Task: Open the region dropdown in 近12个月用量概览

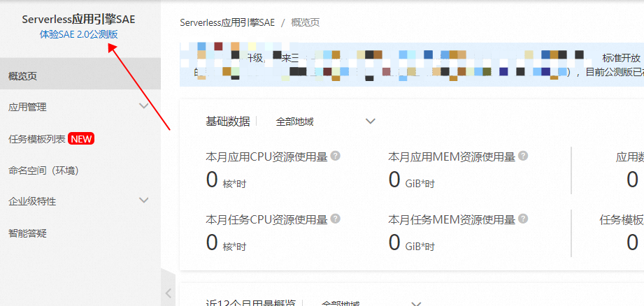Action: (370, 304)
